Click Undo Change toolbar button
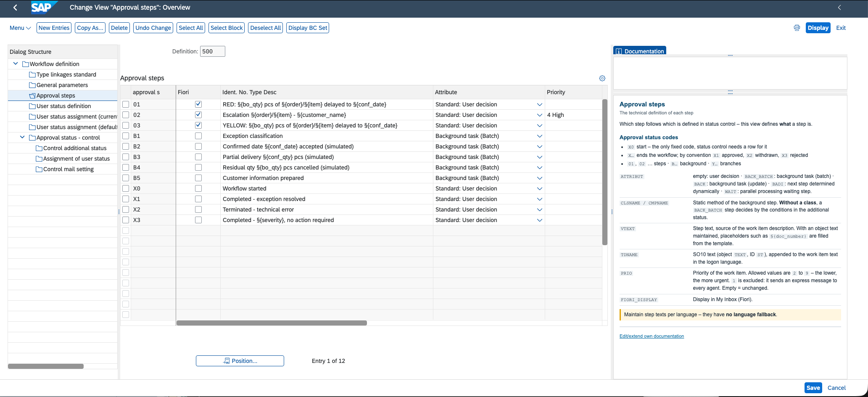868x397 pixels. click(153, 28)
